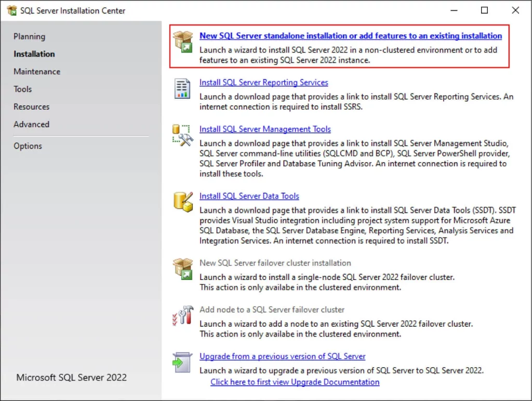
Task: Open the Options section
Action: (28, 146)
